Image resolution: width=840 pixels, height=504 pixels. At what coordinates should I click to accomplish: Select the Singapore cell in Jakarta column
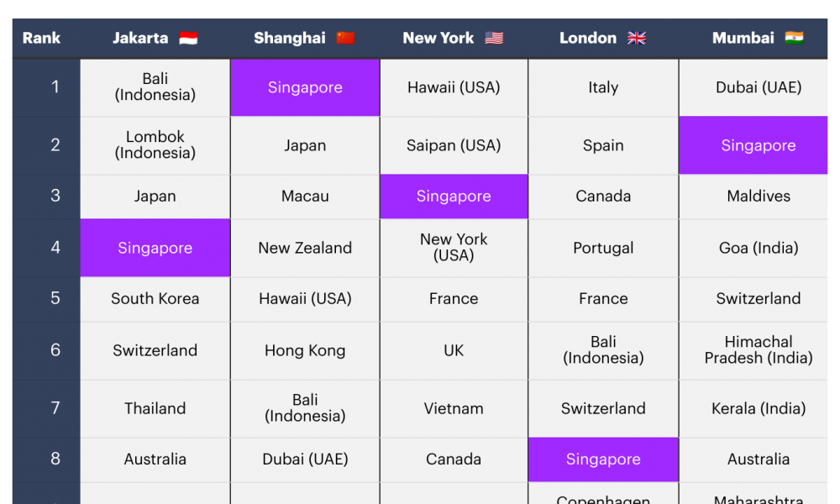click(x=155, y=248)
